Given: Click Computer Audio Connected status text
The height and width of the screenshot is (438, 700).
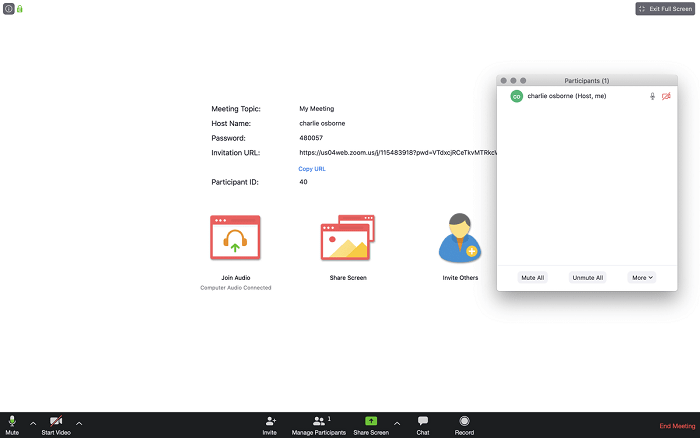Looking at the screenshot, I should click(x=236, y=288).
